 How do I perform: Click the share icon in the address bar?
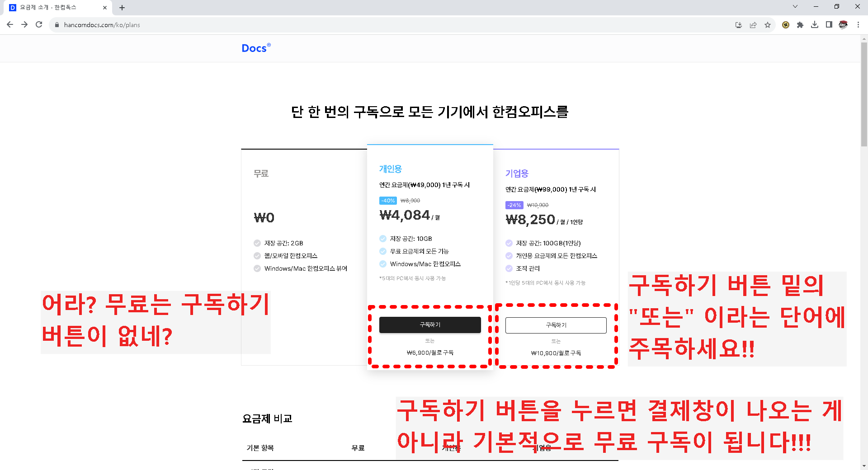pos(753,25)
